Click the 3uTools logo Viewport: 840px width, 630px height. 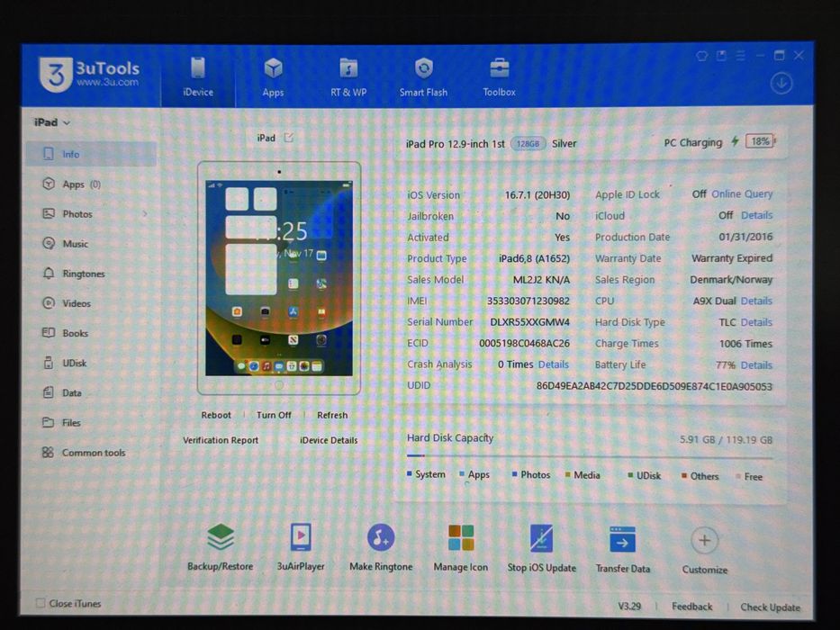click(x=89, y=74)
